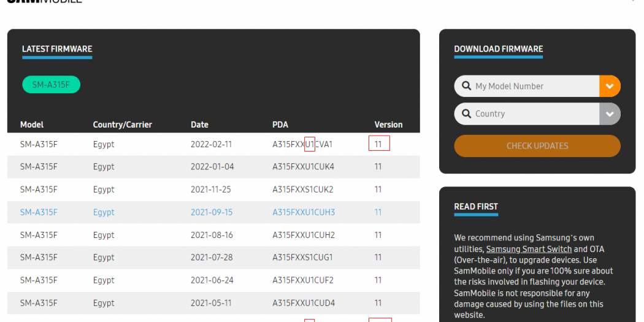Click date 2021-08-16
Screen dimensions: 644x322
point(212,235)
